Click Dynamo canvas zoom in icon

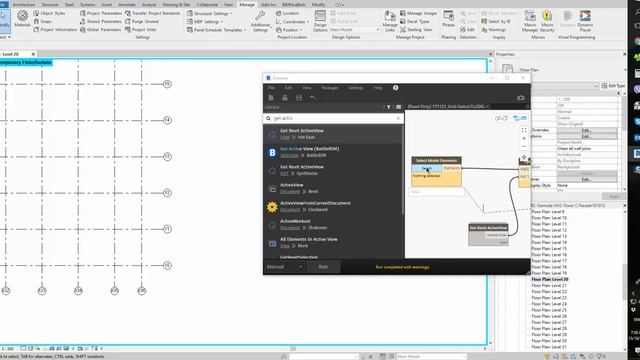tap(524, 138)
